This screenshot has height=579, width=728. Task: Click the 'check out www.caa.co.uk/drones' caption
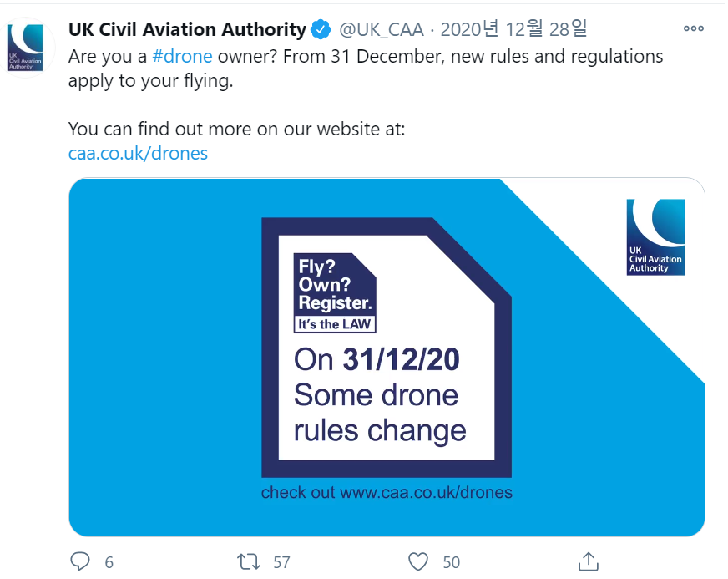pyautogui.click(x=387, y=492)
